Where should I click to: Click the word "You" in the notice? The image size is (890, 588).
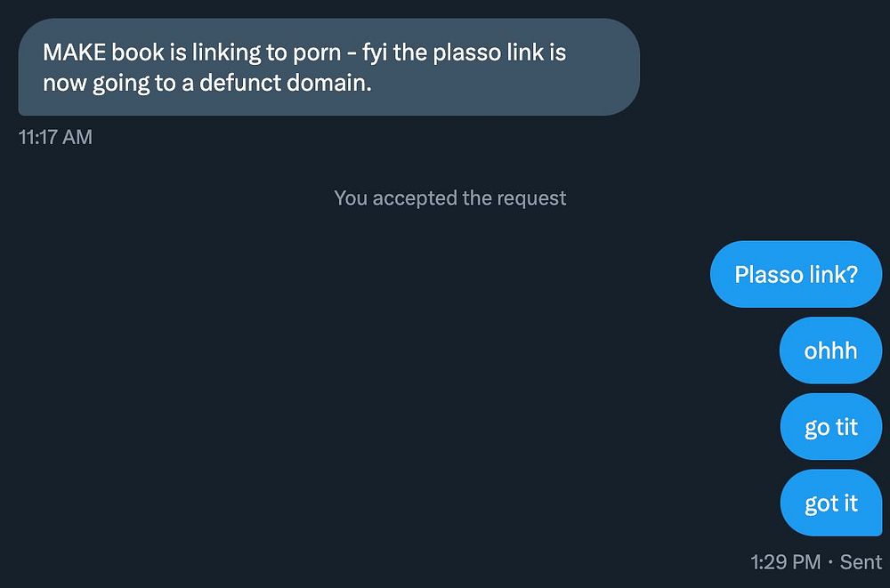pyautogui.click(x=351, y=197)
